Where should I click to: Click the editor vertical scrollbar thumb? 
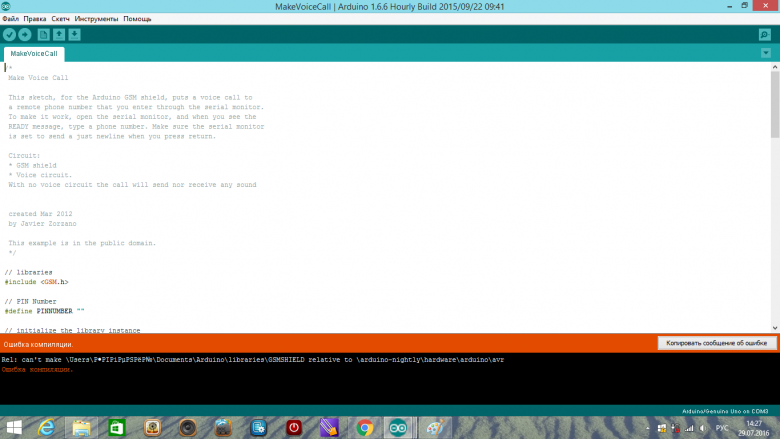(775, 104)
